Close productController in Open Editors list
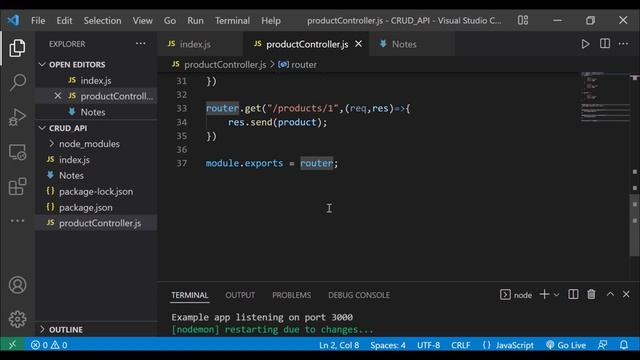The width and height of the screenshot is (640, 360). [x=58, y=96]
